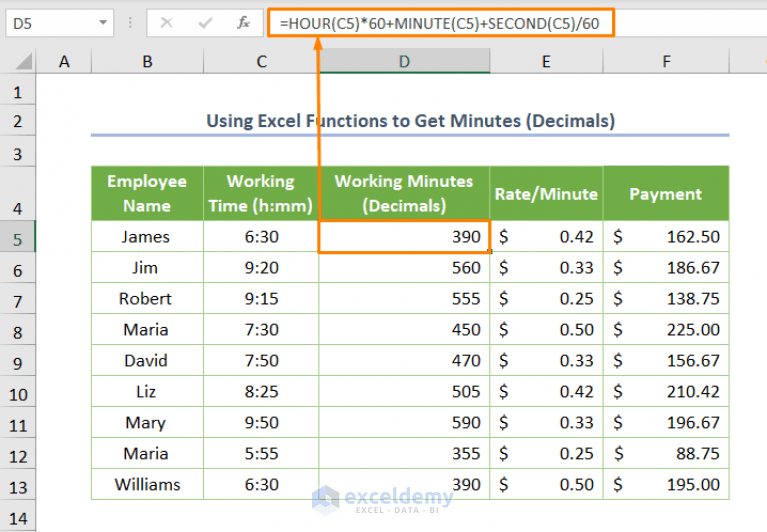This screenshot has width=767, height=532.
Task: Select the working minutes cell '555'
Action: click(404, 298)
